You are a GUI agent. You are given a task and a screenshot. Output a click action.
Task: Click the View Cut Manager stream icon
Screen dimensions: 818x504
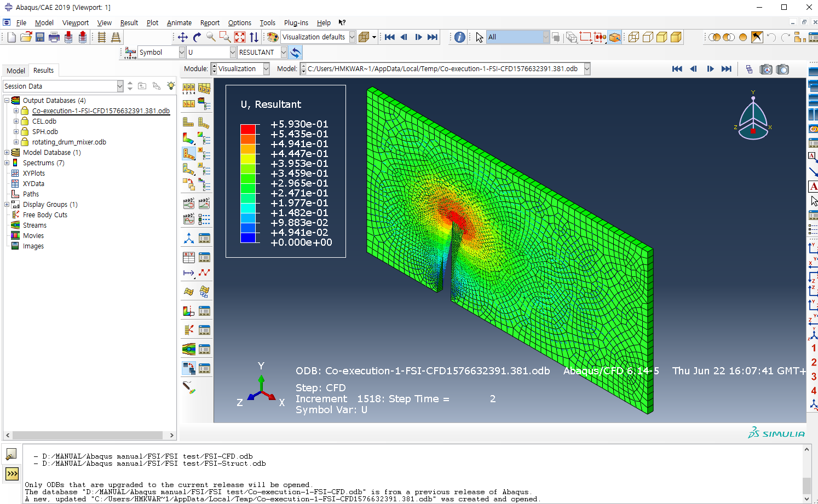[189, 349]
